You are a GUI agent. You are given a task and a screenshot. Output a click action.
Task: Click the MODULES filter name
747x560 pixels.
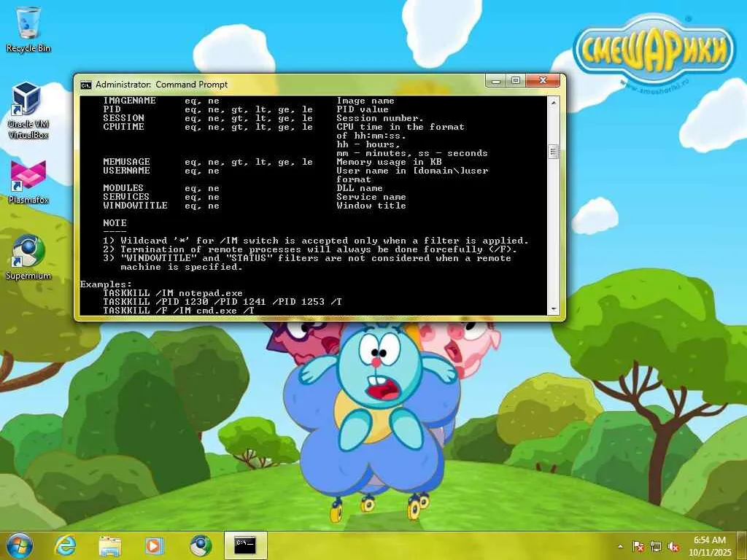pyautogui.click(x=123, y=188)
